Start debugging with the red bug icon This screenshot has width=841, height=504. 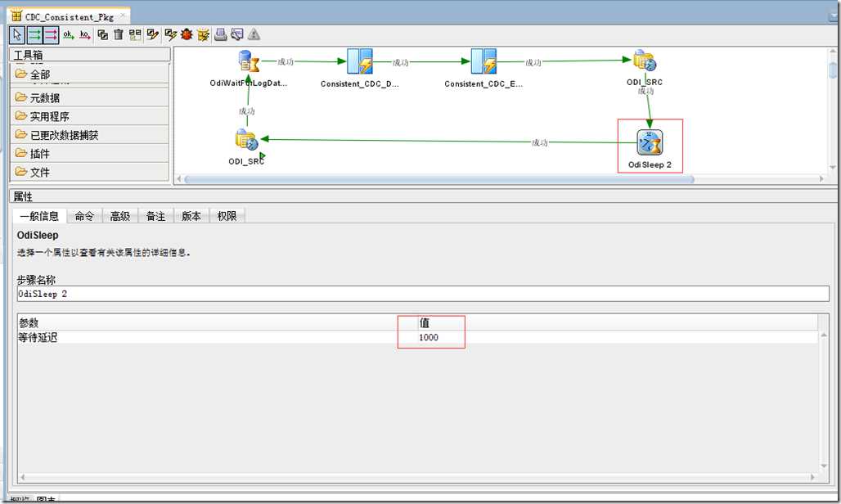click(187, 35)
